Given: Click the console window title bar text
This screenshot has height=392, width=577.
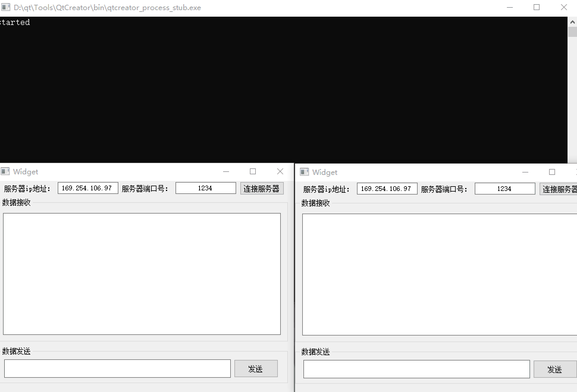Looking at the screenshot, I should point(107,7).
